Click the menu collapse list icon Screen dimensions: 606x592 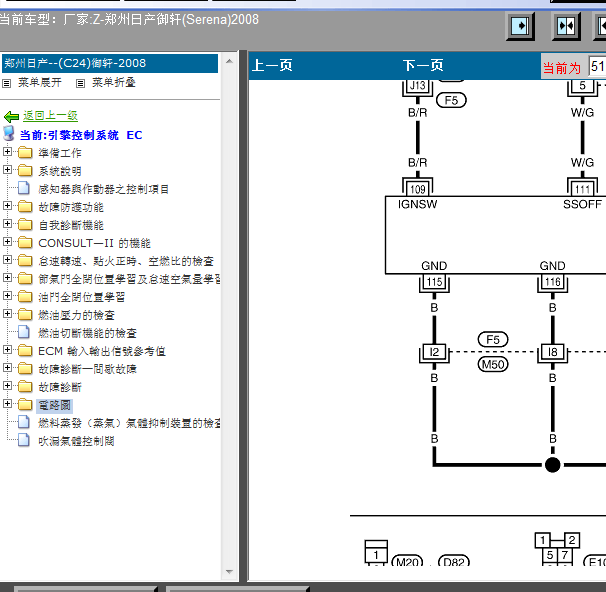[80, 83]
